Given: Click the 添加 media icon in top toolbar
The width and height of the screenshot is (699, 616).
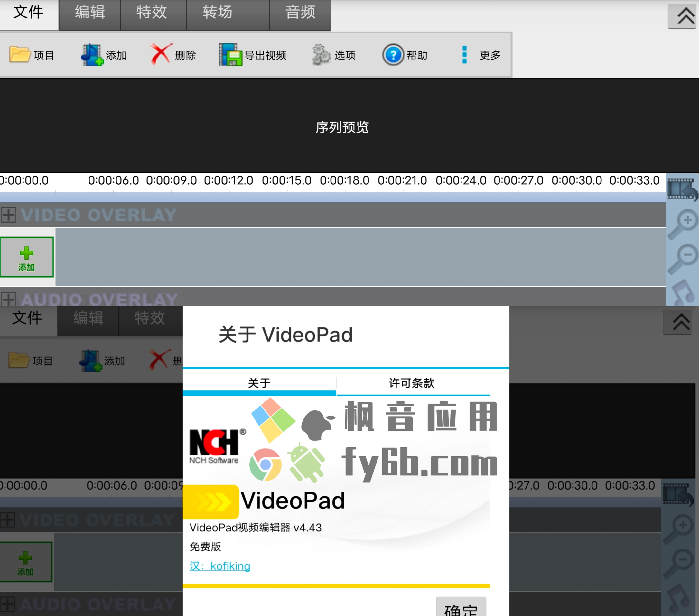Looking at the screenshot, I should tap(92, 54).
